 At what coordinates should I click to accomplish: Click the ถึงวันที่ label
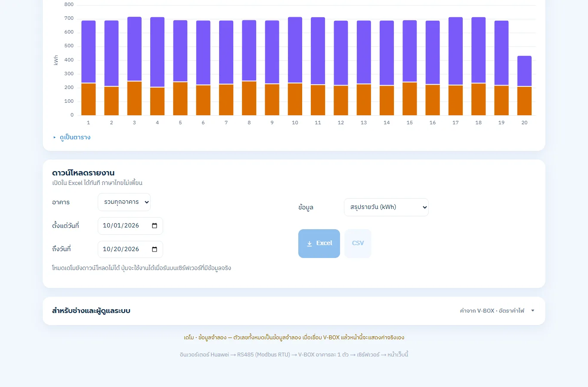coord(62,249)
